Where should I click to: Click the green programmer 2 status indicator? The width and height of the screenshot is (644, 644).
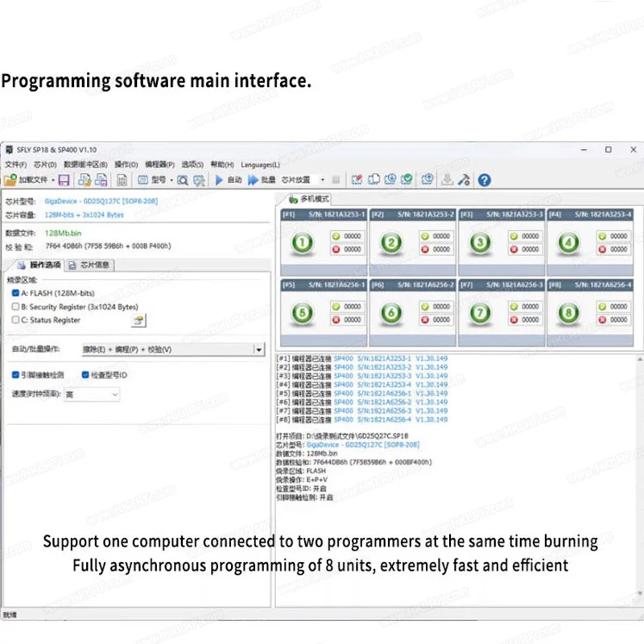click(x=391, y=243)
